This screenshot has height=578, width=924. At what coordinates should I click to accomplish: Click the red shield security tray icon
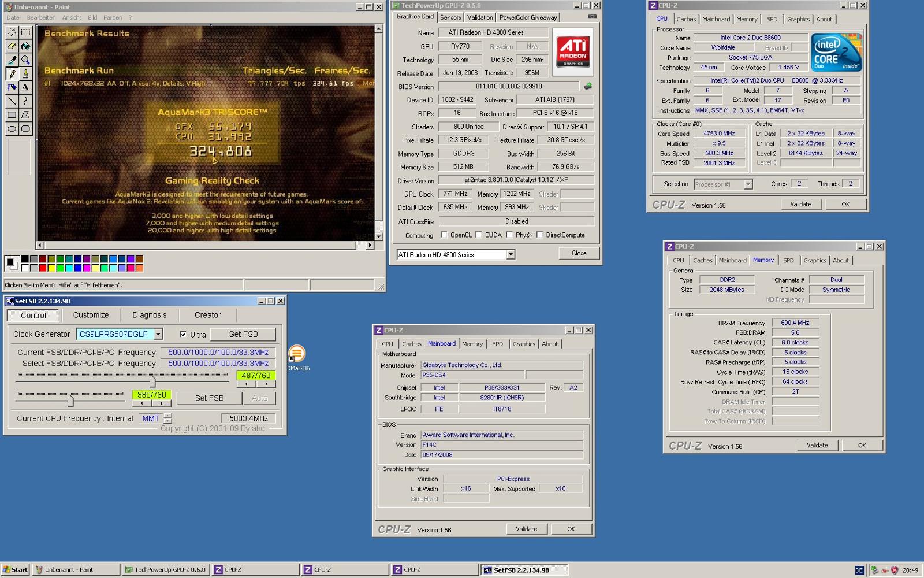point(895,570)
